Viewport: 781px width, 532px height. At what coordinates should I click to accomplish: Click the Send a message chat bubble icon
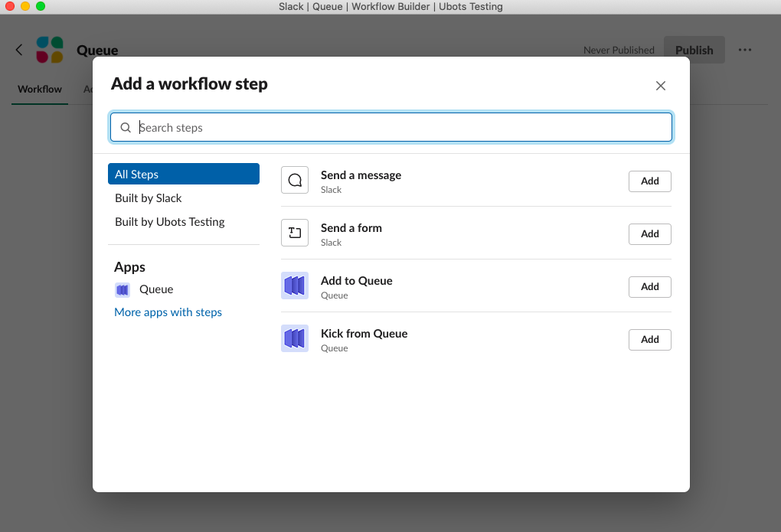coord(295,181)
